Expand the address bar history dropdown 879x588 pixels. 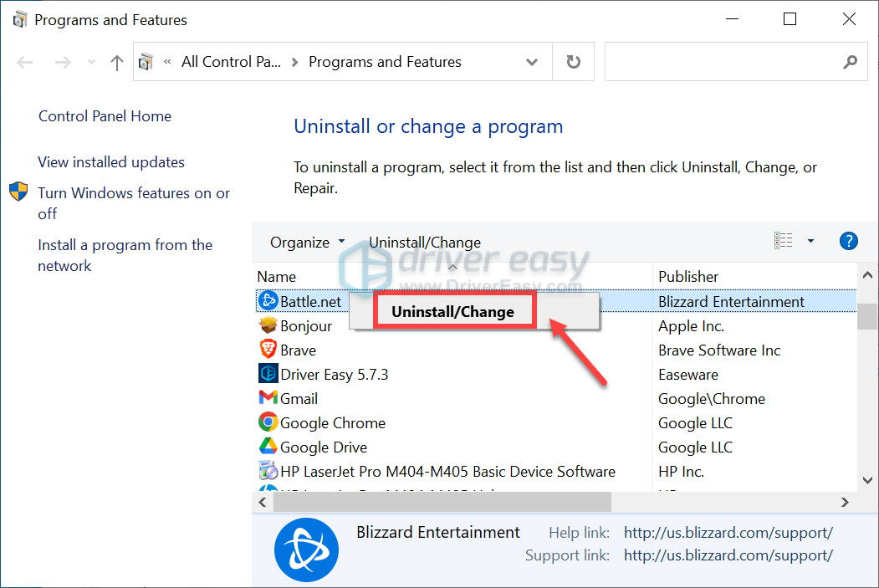[531, 62]
